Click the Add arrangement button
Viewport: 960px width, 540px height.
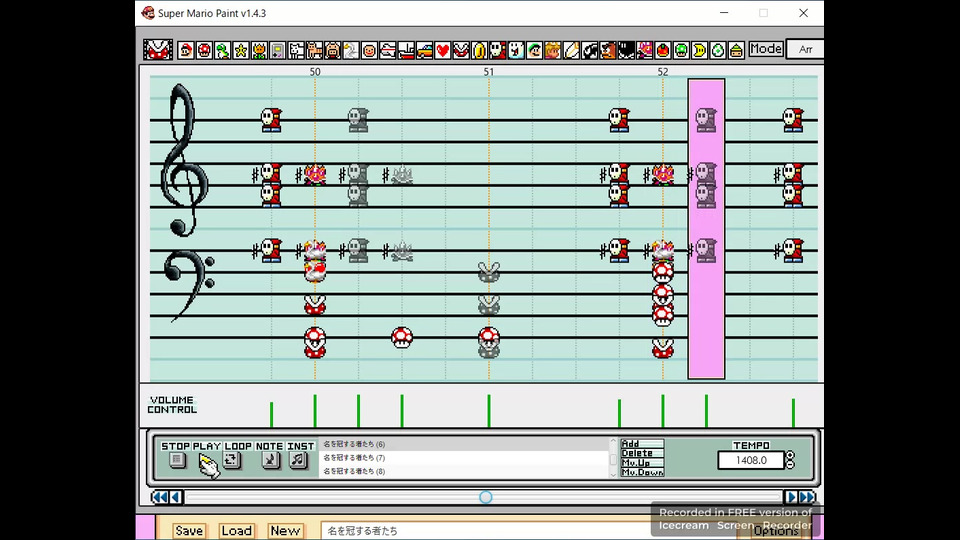click(x=642, y=443)
